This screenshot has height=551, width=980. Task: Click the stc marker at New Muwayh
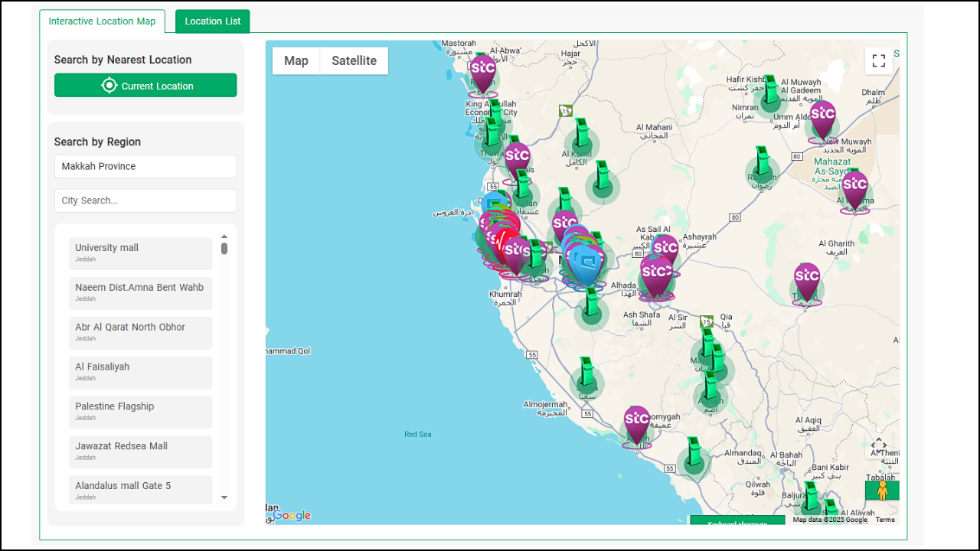click(822, 121)
